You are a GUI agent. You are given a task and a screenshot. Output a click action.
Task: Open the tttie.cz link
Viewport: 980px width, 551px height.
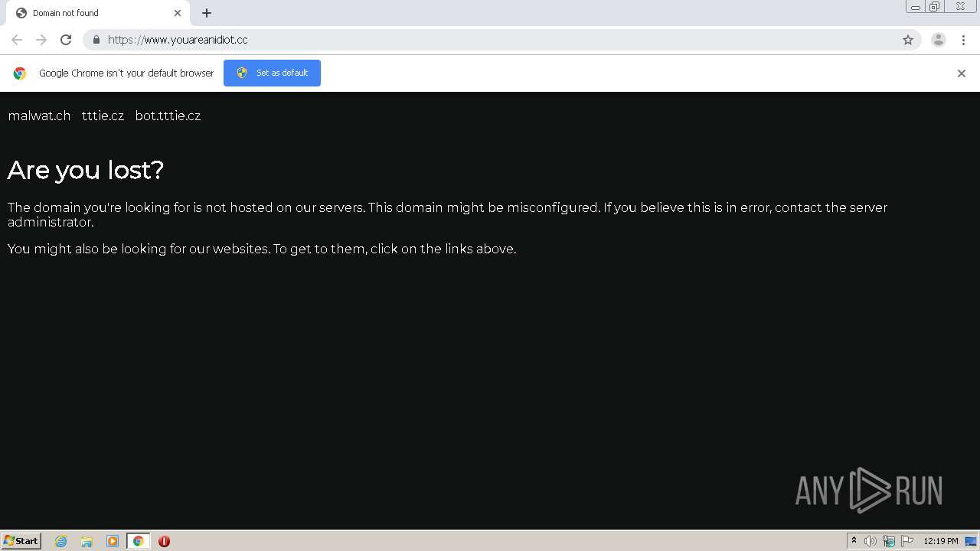pyautogui.click(x=103, y=116)
